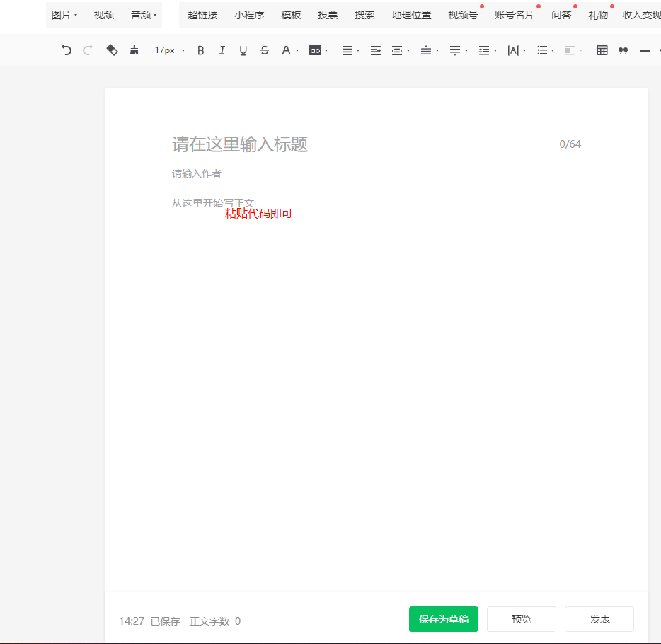Select the 超链接 hyperlink menu item

202,15
